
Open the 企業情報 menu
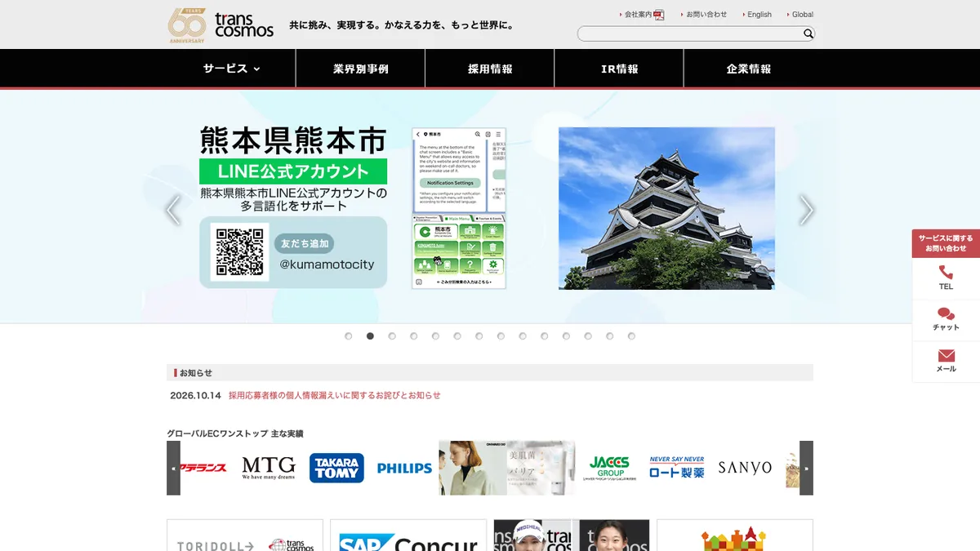(x=748, y=69)
